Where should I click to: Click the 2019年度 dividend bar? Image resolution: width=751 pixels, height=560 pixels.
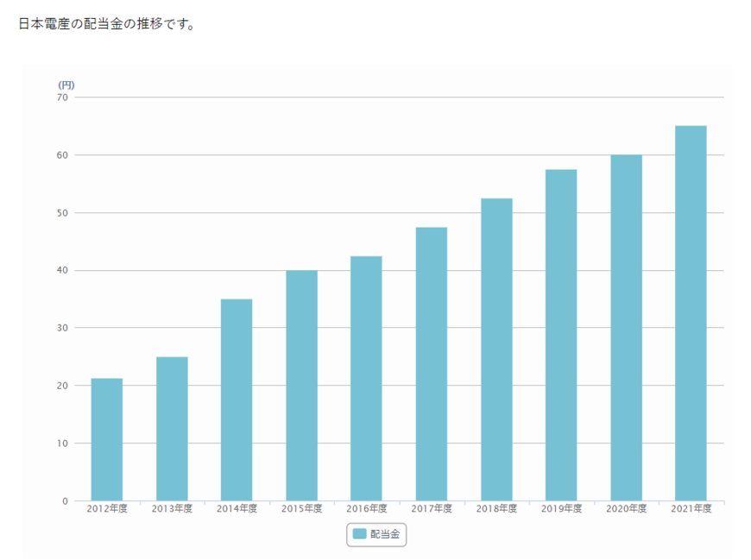[x=561, y=335]
